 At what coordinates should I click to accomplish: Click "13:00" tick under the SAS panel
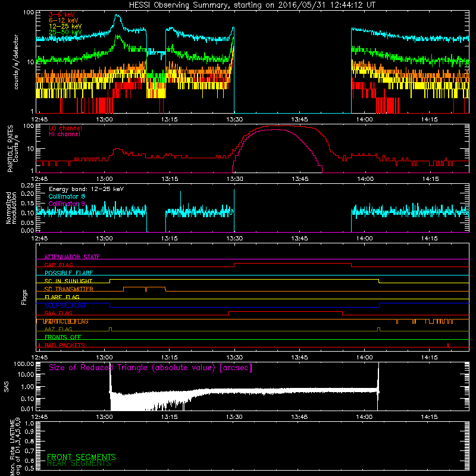pos(105,417)
